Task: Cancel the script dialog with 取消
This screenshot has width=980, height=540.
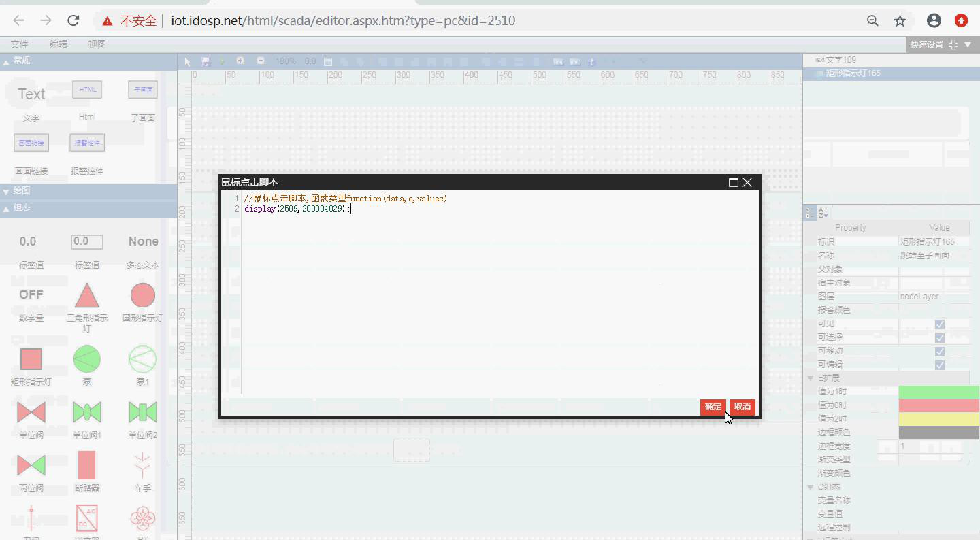Action: point(742,407)
